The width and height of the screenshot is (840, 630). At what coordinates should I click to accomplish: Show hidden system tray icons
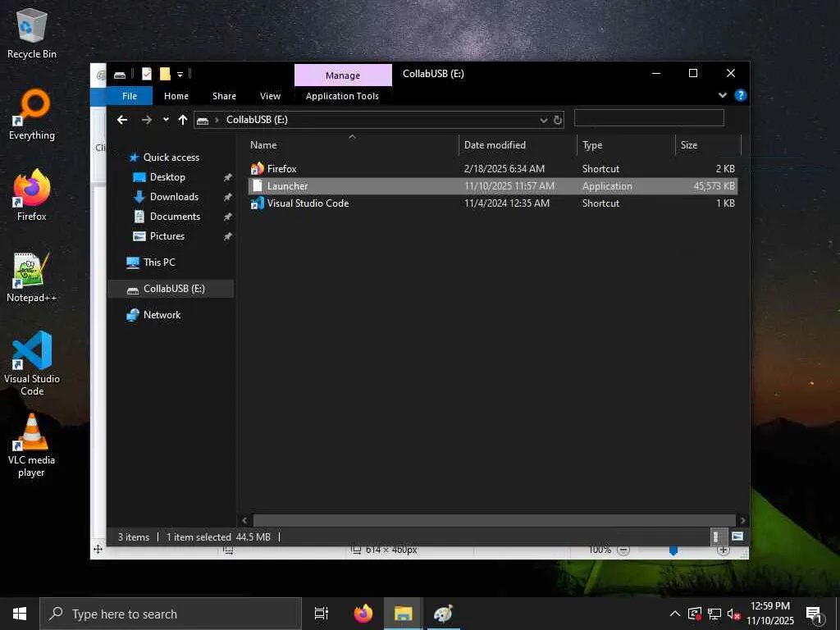(x=675, y=614)
